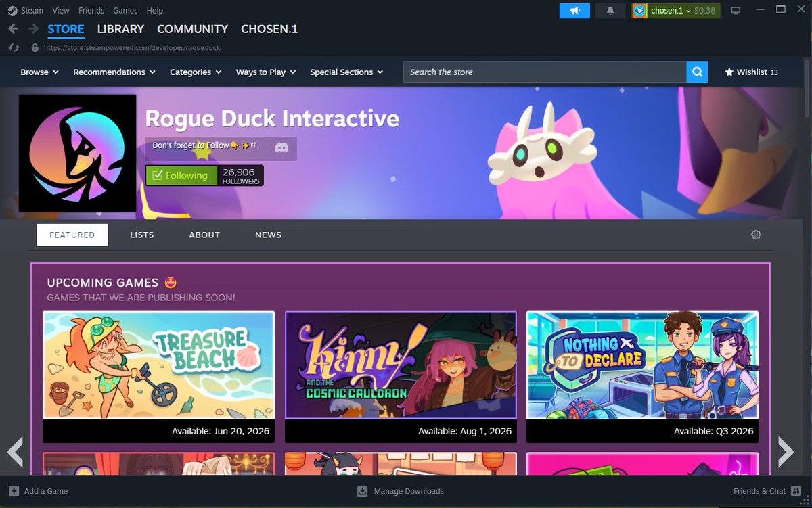Click in the Search the store field
The image size is (812, 508).
(545, 72)
